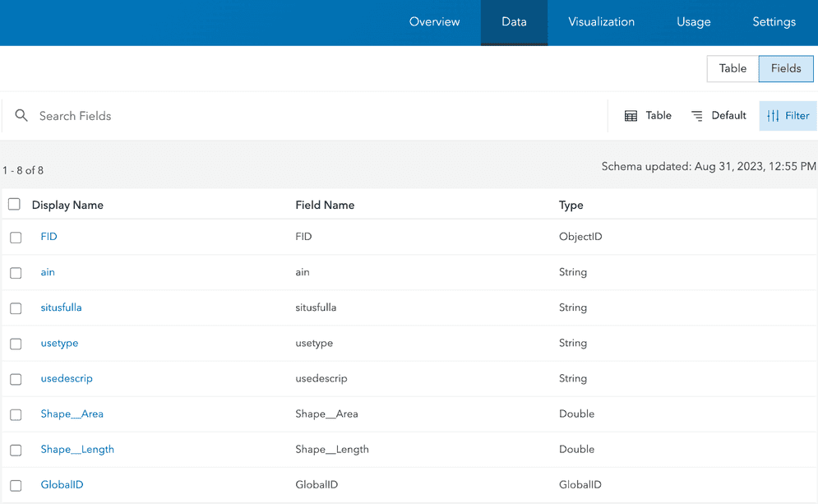Image resolution: width=818 pixels, height=504 pixels.
Task: Switch to the Overview tab
Action: 434,22
